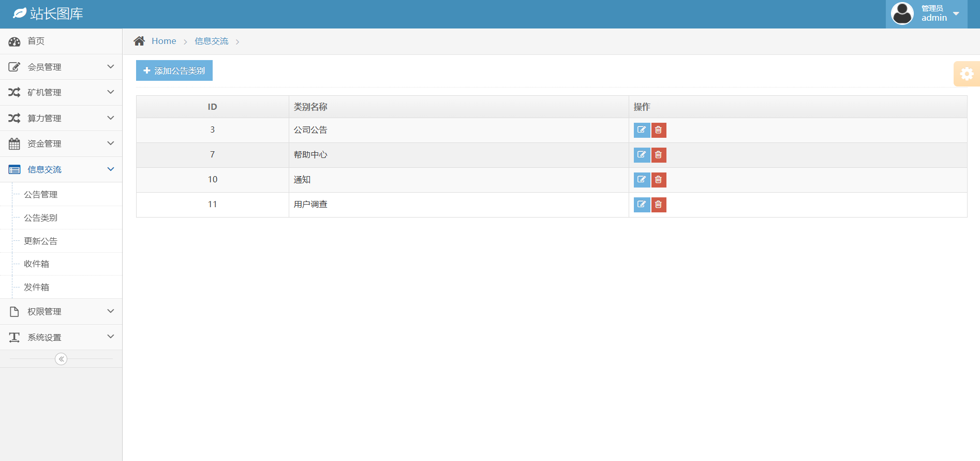Expand the 矿机管理 sidebar section
This screenshot has height=461, width=980.
[x=61, y=92]
